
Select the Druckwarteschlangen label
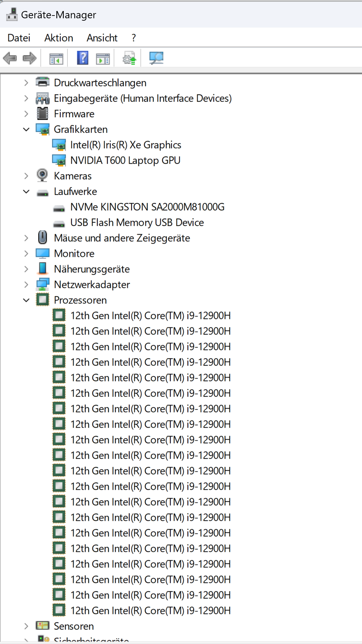[x=100, y=83]
